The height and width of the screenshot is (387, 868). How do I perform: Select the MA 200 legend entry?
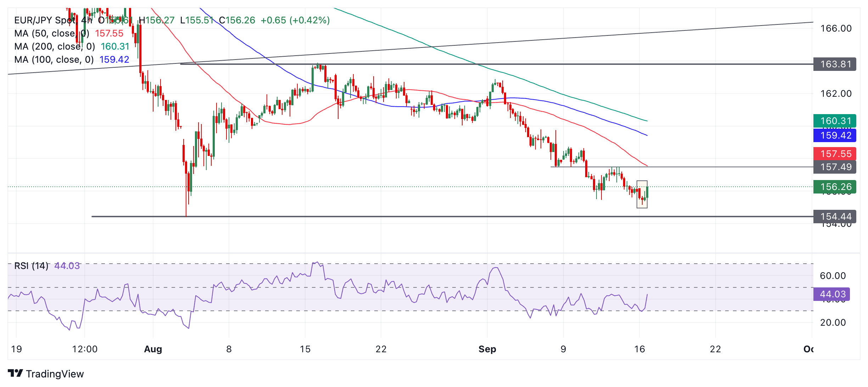(72, 46)
